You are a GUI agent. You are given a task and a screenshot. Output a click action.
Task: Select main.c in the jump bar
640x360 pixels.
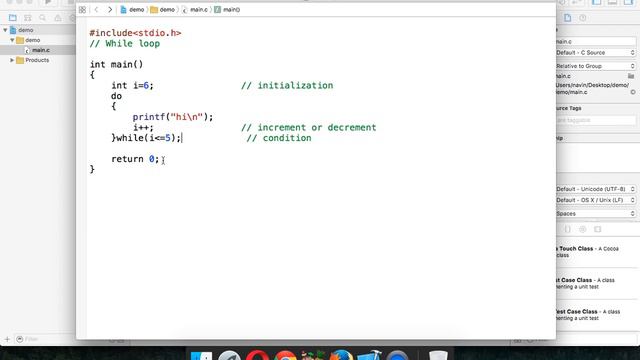pos(195,9)
